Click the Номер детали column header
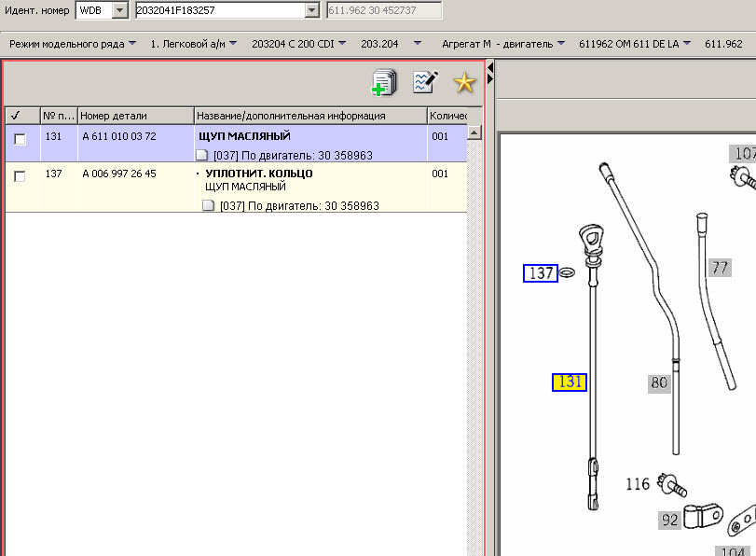This screenshot has height=556, width=756. point(135,116)
